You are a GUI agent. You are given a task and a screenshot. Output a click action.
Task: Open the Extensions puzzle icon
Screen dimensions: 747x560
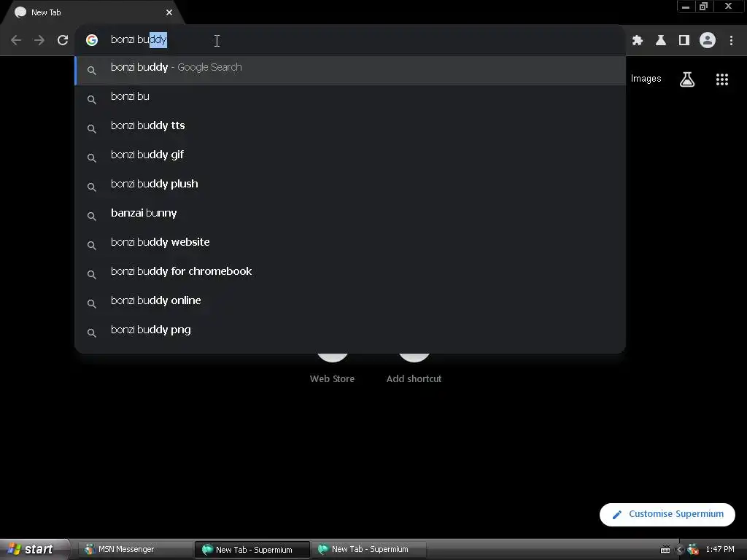click(638, 41)
